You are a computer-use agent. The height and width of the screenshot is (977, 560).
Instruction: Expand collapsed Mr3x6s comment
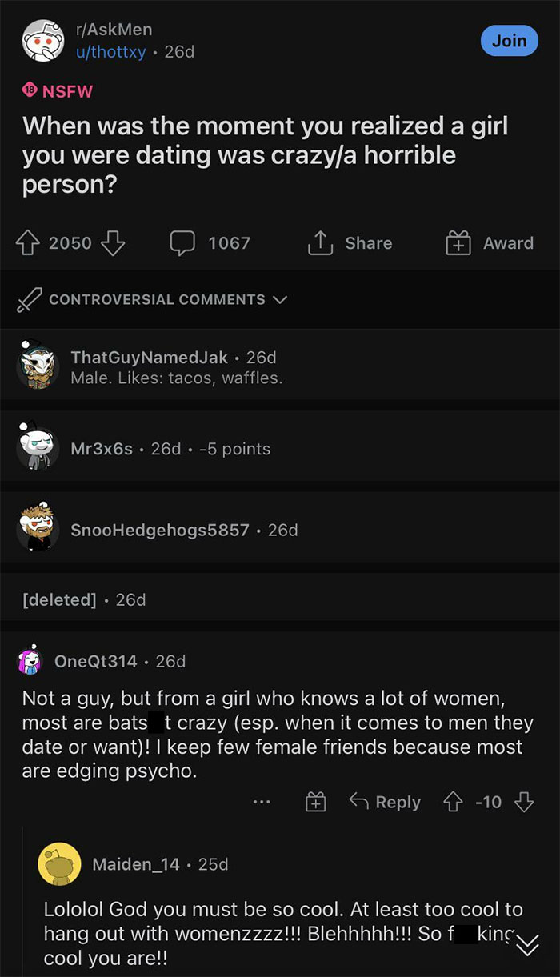tap(101, 449)
